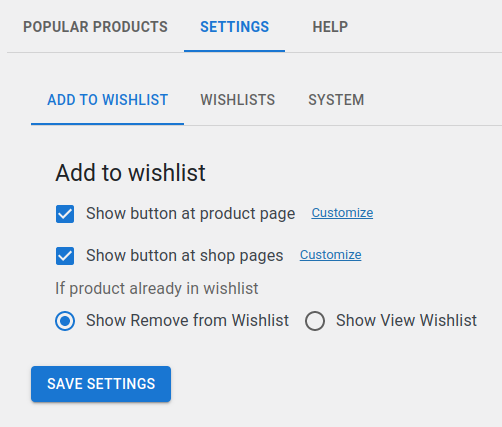This screenshot has height=427, width=502.
Task: Click Customize link for shop pages button
Action: pyautogui.click(x=331, y=255)
